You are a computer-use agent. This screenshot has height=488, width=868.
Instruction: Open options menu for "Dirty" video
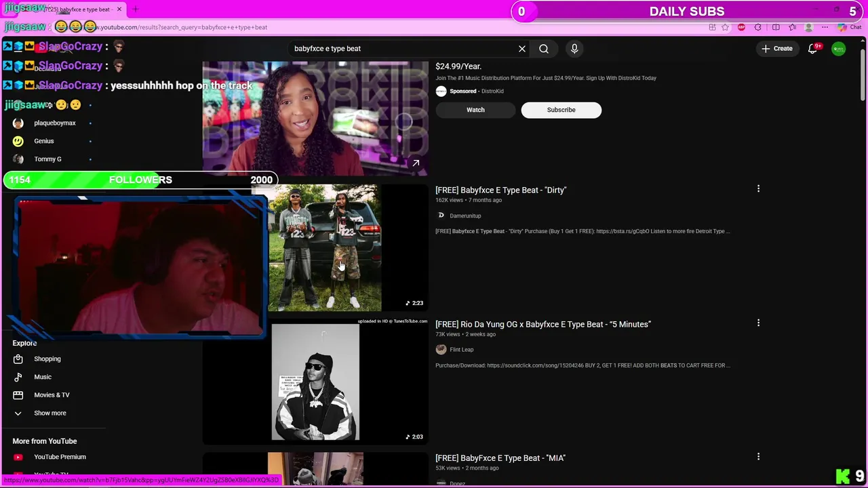point(758,189)
